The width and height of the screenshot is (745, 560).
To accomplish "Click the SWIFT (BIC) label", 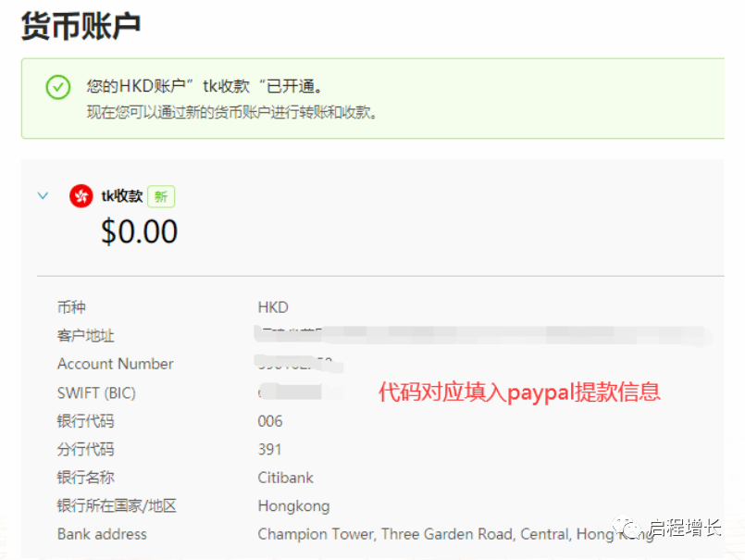I will (x=96, y=392).
